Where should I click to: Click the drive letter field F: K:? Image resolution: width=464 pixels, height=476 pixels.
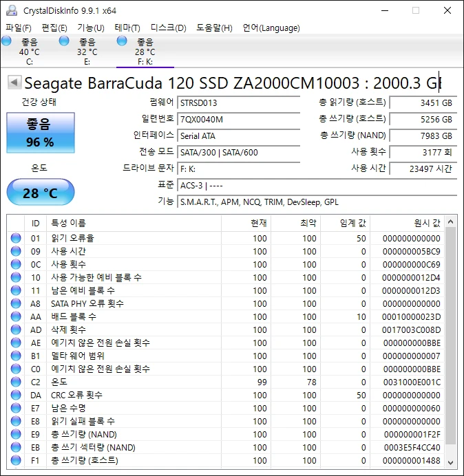tap(238, 169)
